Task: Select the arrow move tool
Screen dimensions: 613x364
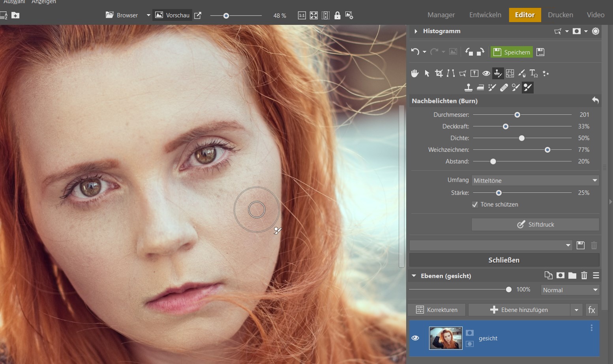Action: tap(427, 73)
